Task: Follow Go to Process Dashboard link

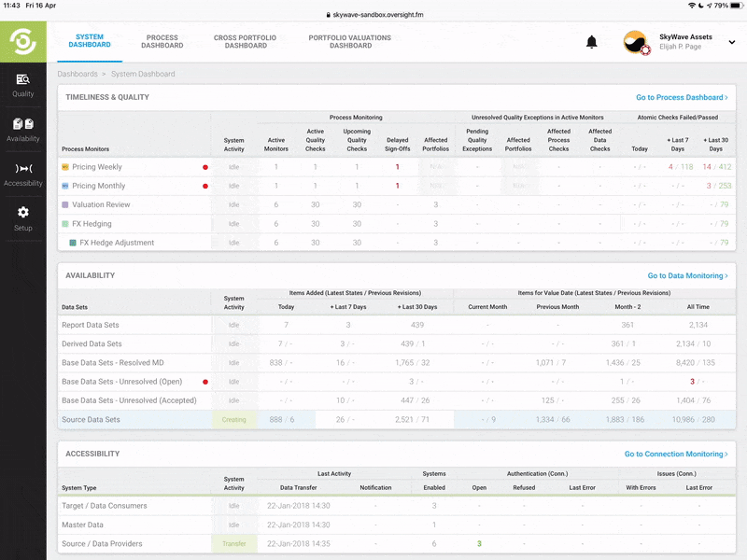Action: pos(682,97)
